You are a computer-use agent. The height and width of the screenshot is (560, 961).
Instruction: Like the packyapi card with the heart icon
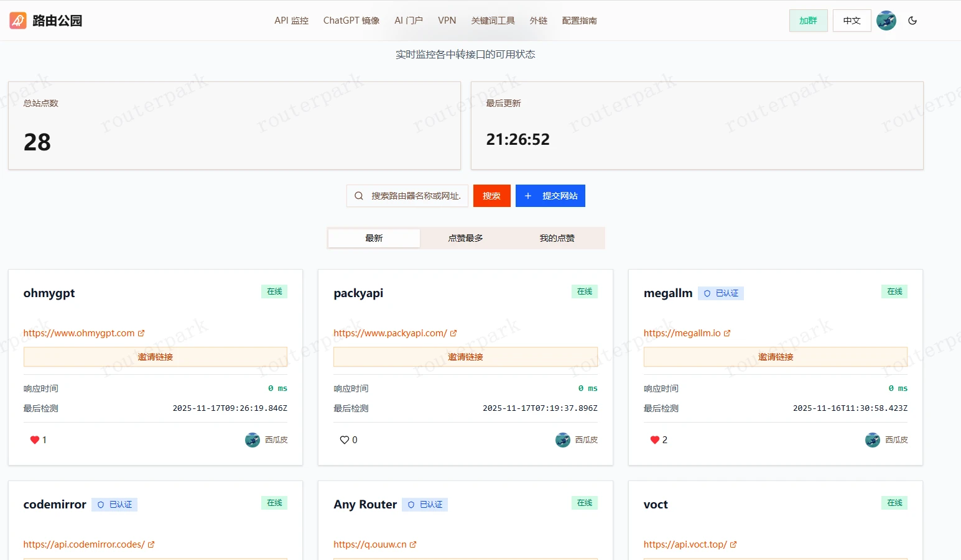click(x=345, y=439)
